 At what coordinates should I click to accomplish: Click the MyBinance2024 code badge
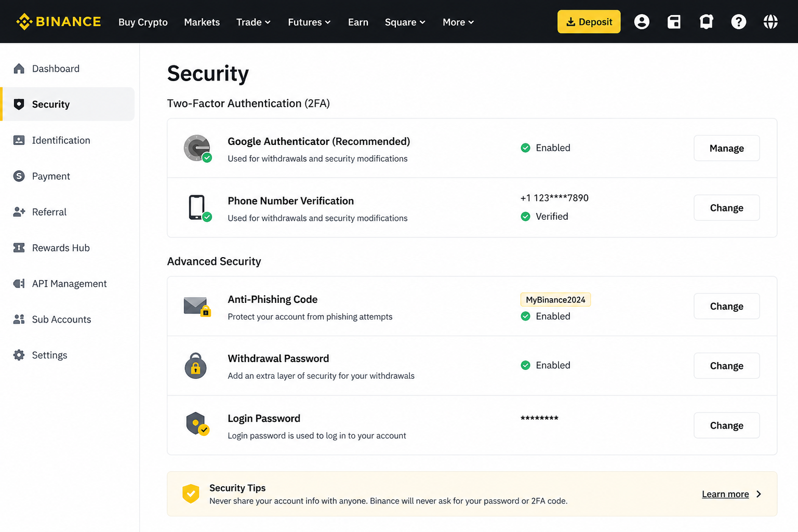pyautogui.click(x=555, y=300)
